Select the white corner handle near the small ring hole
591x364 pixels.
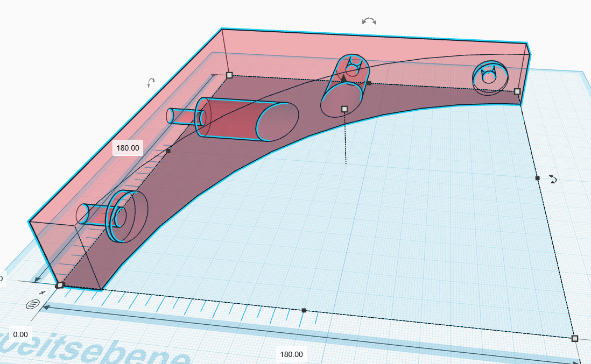coord(517,91)
